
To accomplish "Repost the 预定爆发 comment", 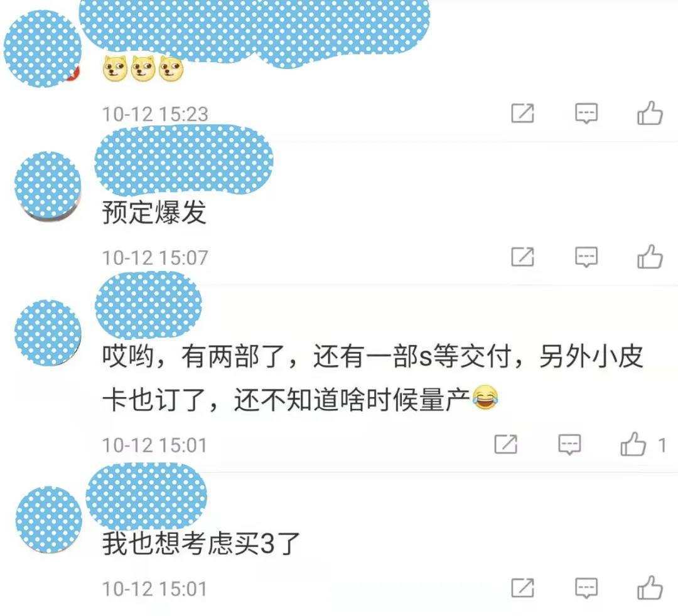I will [522, 257].
